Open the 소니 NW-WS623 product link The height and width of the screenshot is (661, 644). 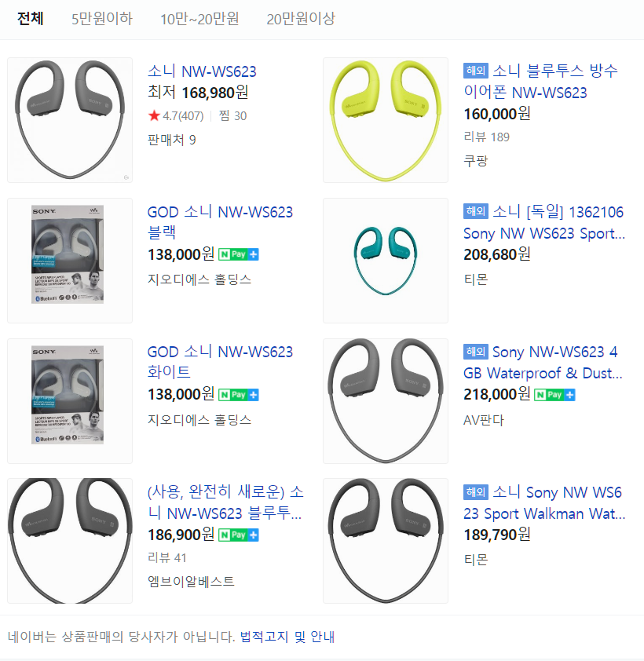pyautogui.click(x=202, y=71)
